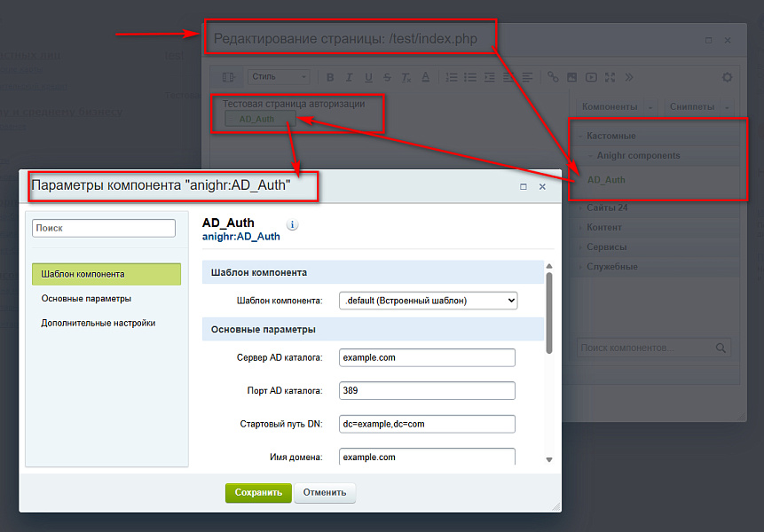Expand the Сайты 24 section
Image resolution: width=764 pixels, height=532 pixels.
point(609,207)
